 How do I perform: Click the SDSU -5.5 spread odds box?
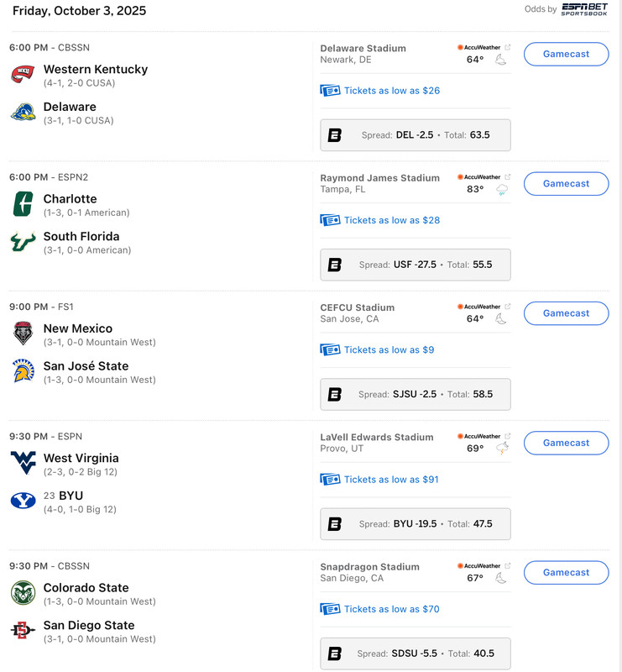416,654
